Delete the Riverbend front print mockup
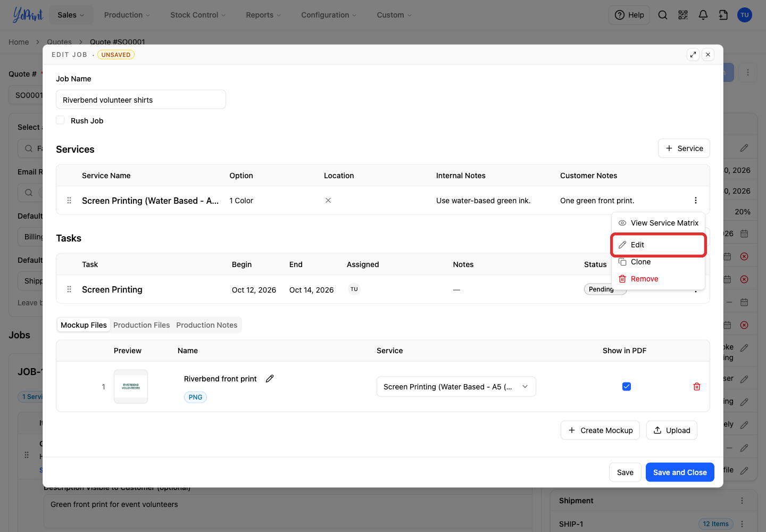 pos(697,387)
